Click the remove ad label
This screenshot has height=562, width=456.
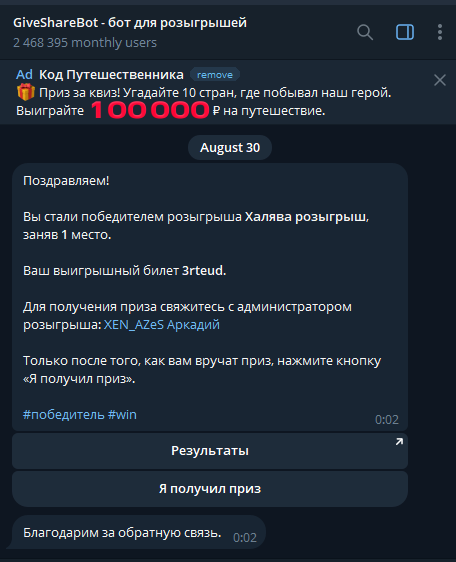215,75
